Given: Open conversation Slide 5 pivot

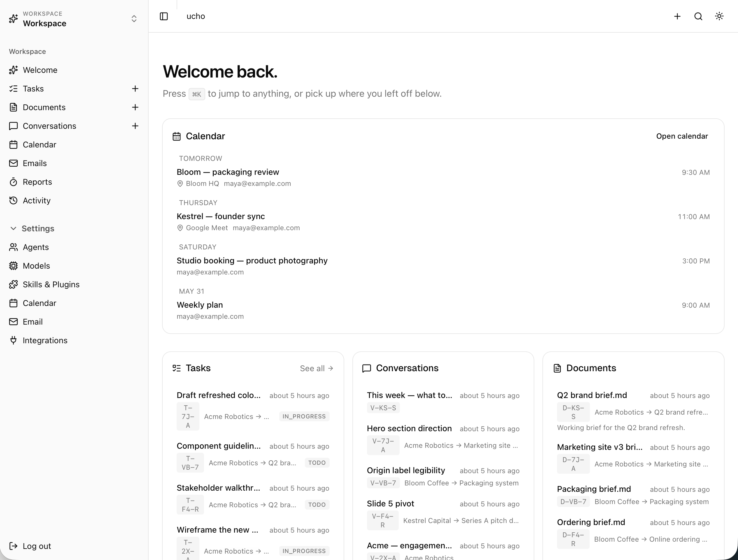Looking at the screenshot, I should click(443, 515).
